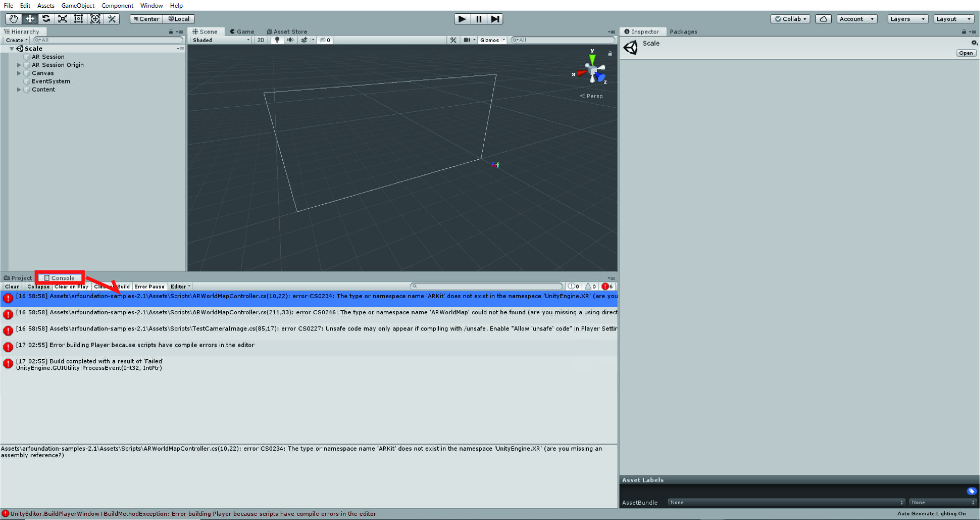Image resolution: width=980 pixels, height=520 pixels.
Task: Open the Shaded draw mode dropdown
Action: 220,40
